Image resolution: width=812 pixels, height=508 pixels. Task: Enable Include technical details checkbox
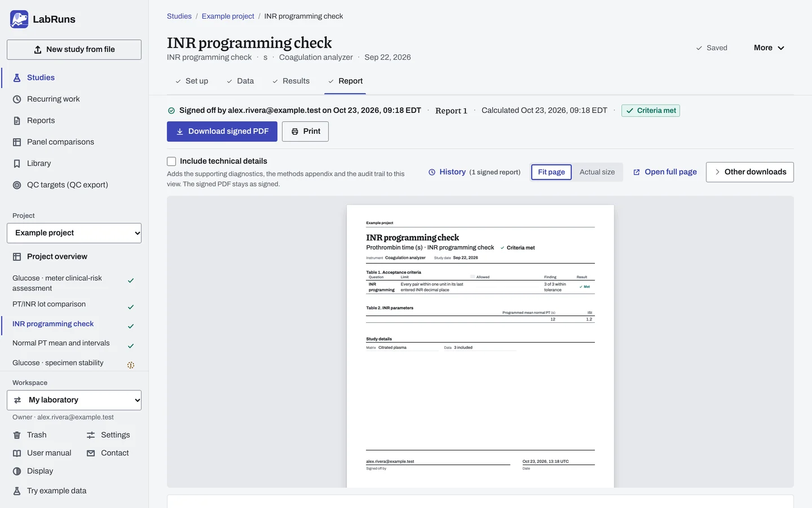point(171,161)
